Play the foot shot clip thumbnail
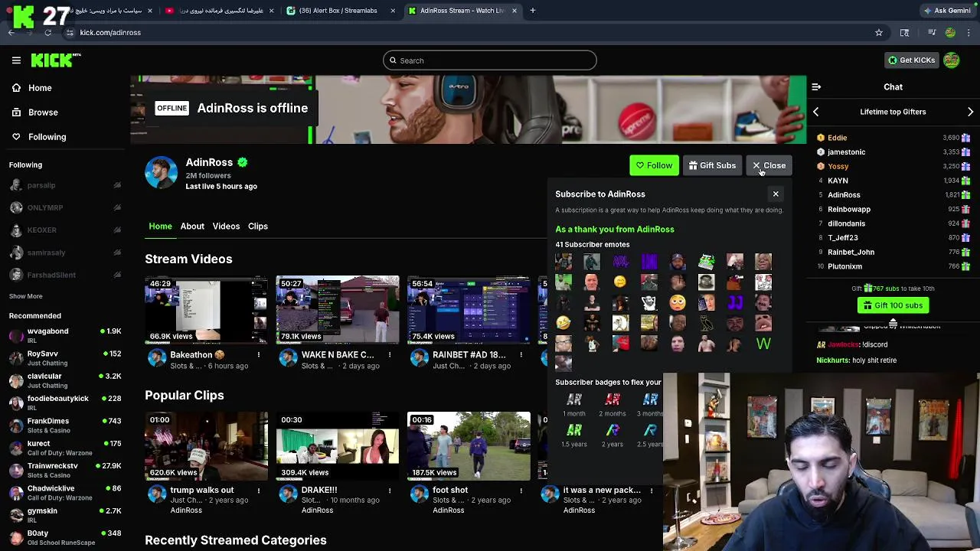The image size is (980, 551). pyautogui.click(x=469, y=446)
